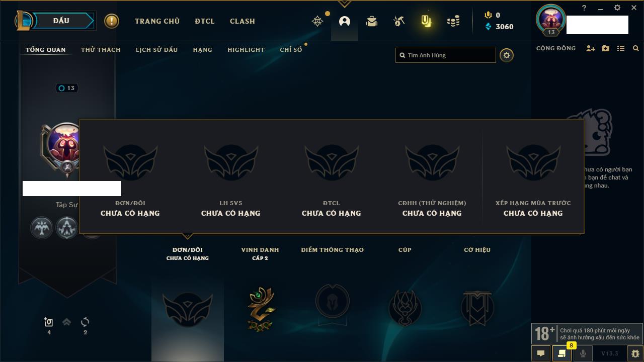Toggle the chat bubble panel
Image resolution: width=644 pixels, height=362 pixels.
[541, 353]
